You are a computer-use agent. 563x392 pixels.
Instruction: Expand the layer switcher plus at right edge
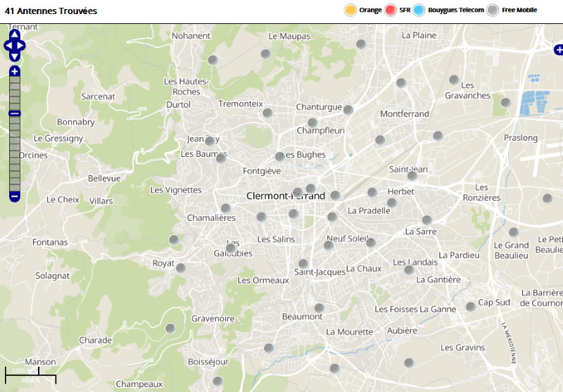pos(559,50)
